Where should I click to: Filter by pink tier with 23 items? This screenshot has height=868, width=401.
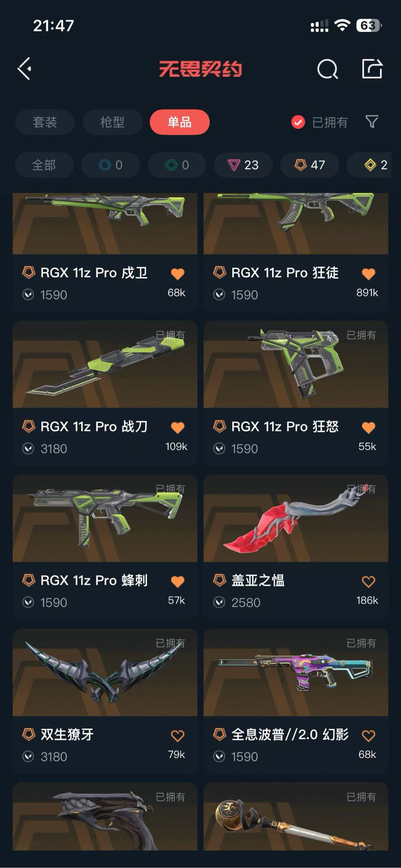pos(243,165)
